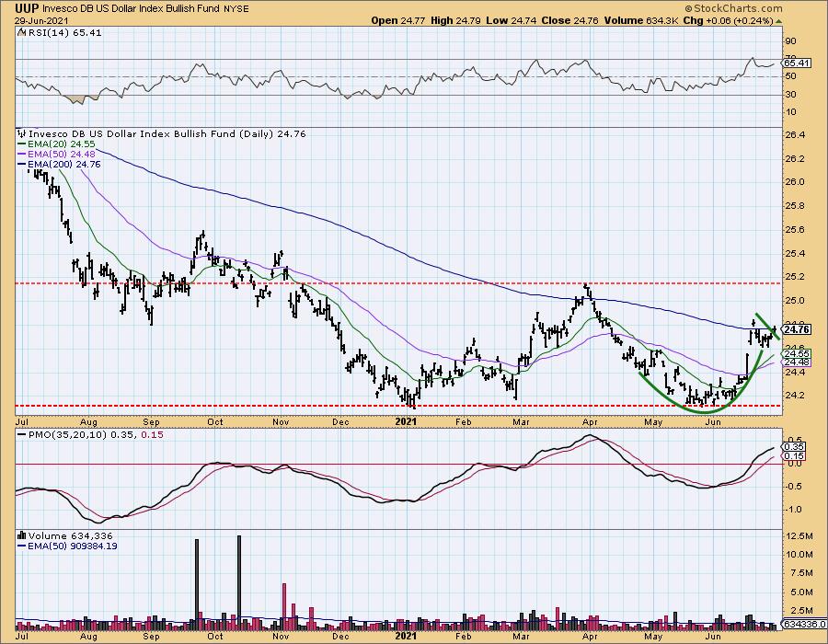
Task: Click the fund (Daily) 24.76 price legend
Action: coord(167,134)
